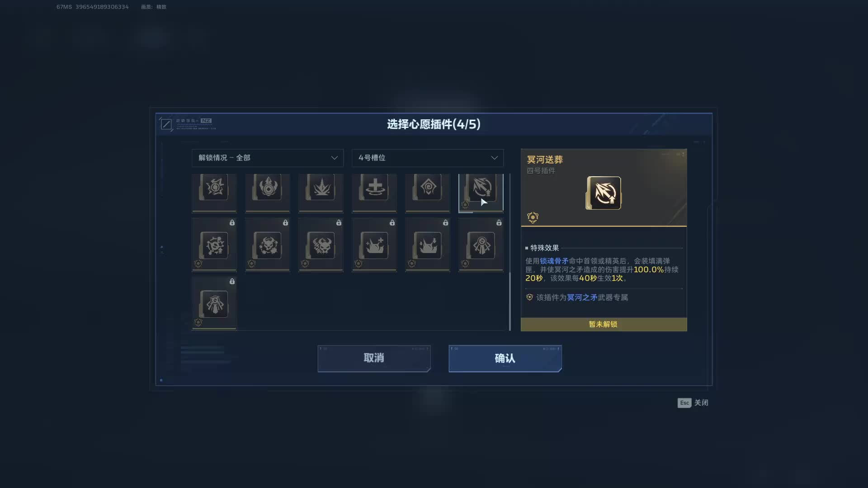Choose the locked horned demon plugin
Image resolution: width=868 pixels, height=488 pixels.
(x=268, y=245)
